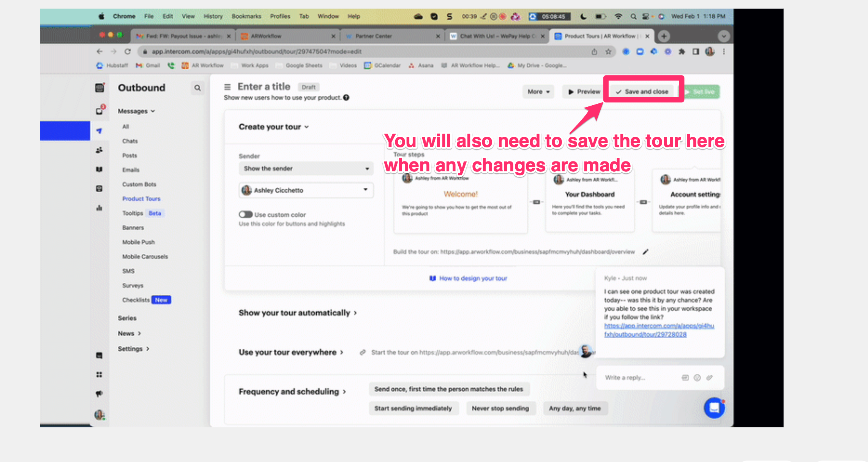Share this page from the address bar
This screenshot has height=462, width=868.
coord(594,52)
